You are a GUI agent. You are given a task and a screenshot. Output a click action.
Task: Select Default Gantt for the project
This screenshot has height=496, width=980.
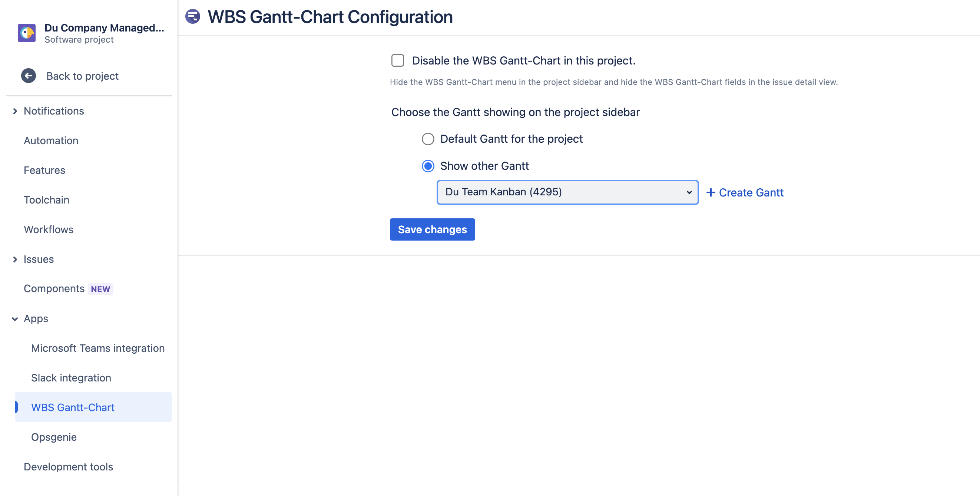428,139
